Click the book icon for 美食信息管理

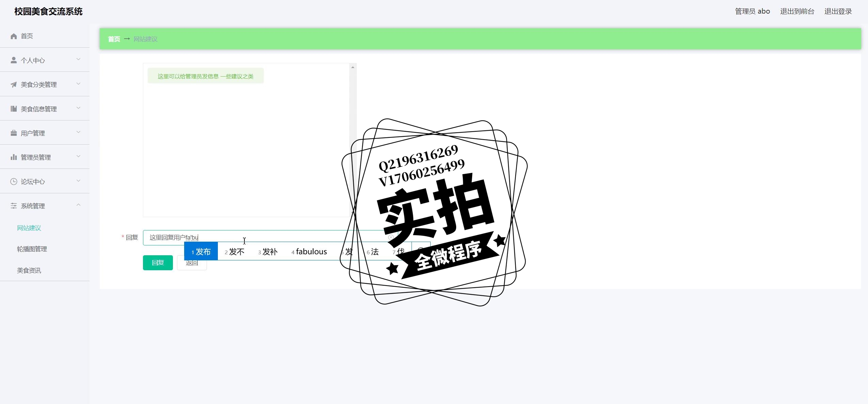(14, 109)
